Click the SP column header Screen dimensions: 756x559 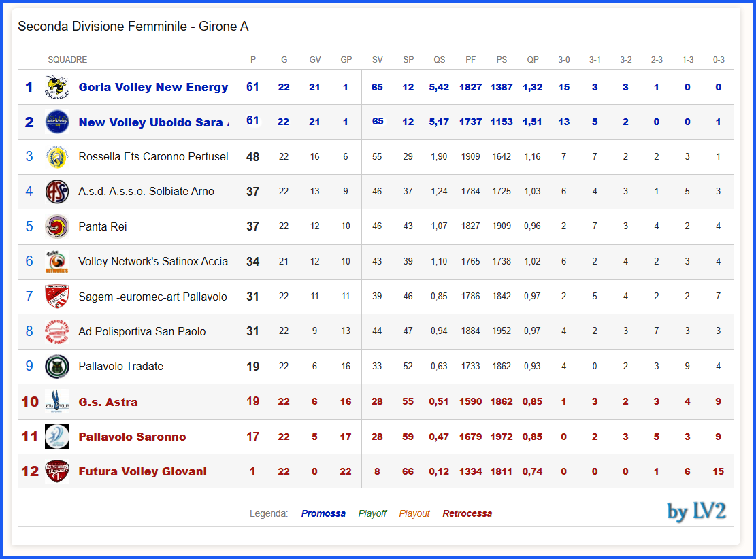(x=408, y=60)
